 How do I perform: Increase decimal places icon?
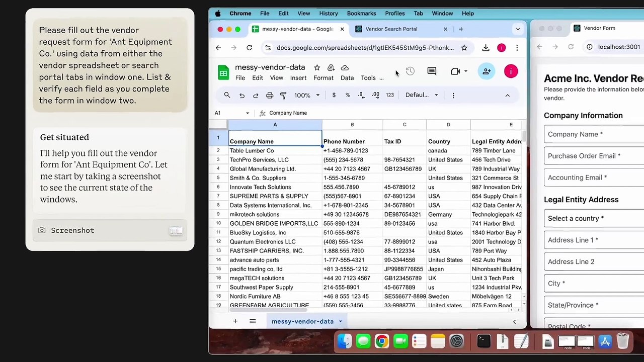tap(375, 95)
